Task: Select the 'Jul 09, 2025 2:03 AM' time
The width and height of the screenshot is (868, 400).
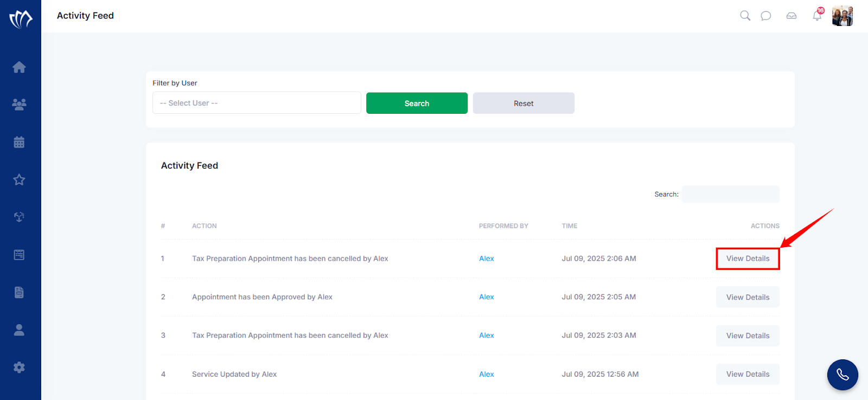Action: click(599, 336)
